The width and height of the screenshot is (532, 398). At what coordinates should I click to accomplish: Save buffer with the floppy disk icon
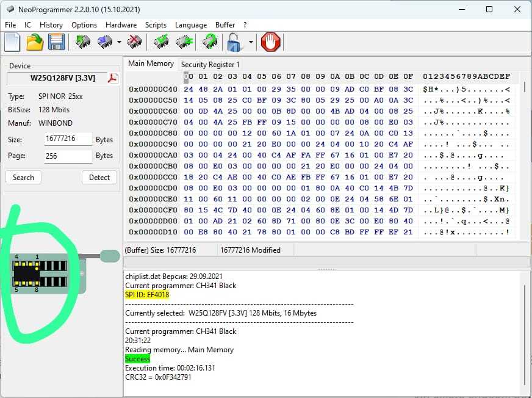pyautogui.click(x=56, y=42)
